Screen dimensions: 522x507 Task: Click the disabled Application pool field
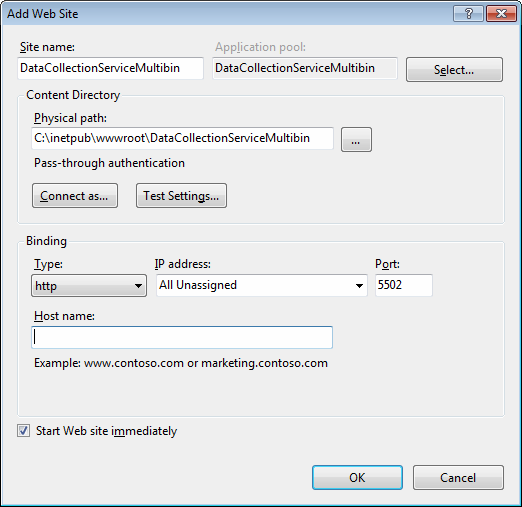click(305, 68)
